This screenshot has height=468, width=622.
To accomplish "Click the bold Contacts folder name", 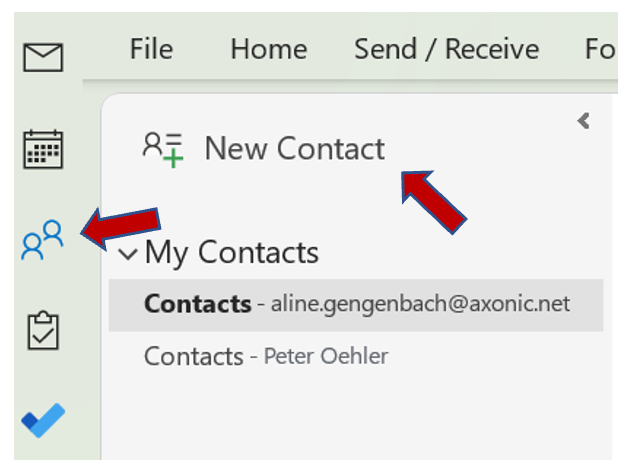I will tap(197, 304).
